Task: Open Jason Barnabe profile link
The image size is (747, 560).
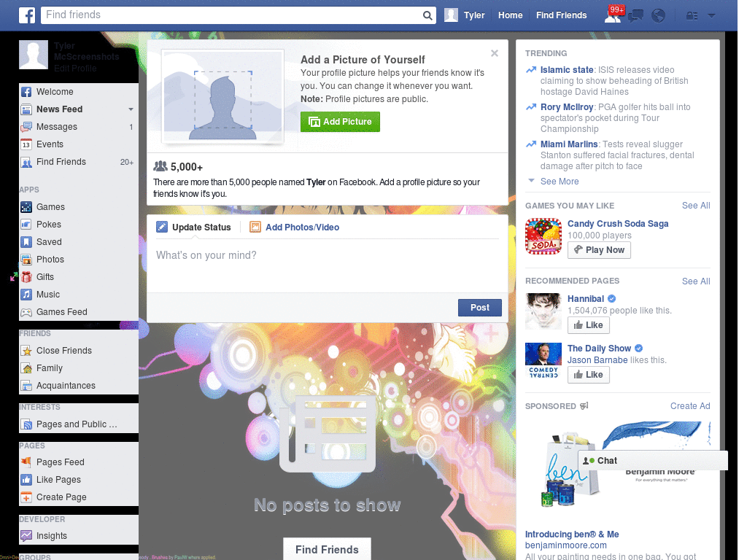Action: [597, 360]
